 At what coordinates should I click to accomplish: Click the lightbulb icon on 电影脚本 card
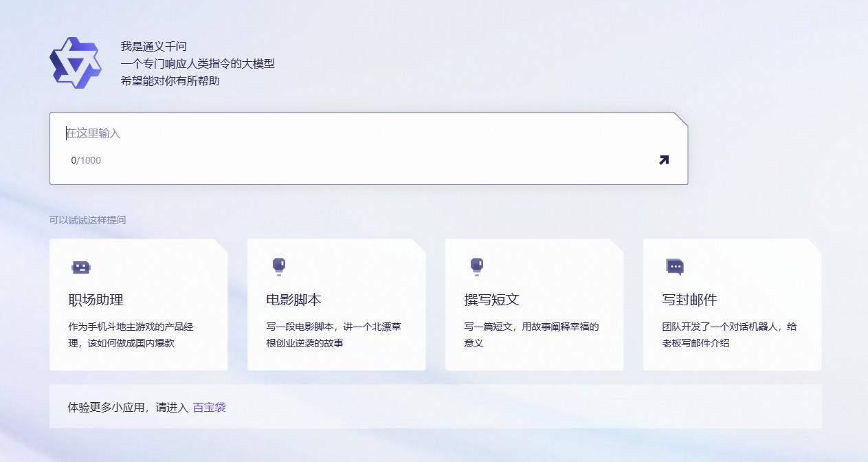(x=279, y=267)
